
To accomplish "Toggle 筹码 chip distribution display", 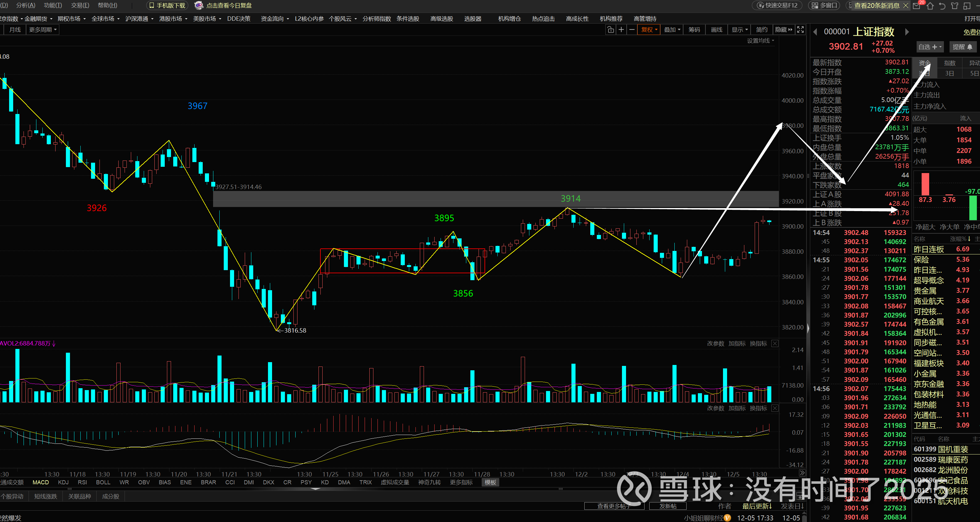I will pos(694,30).
